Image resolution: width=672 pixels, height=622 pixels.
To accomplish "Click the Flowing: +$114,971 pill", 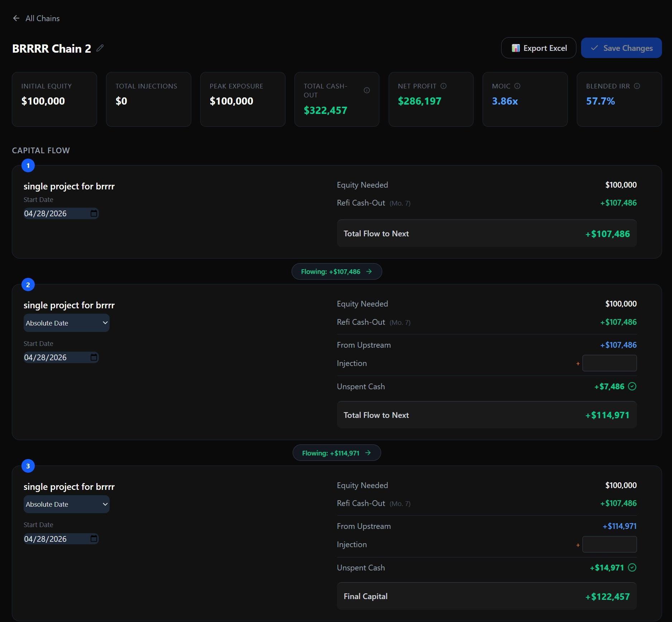I will coord(337,453).
